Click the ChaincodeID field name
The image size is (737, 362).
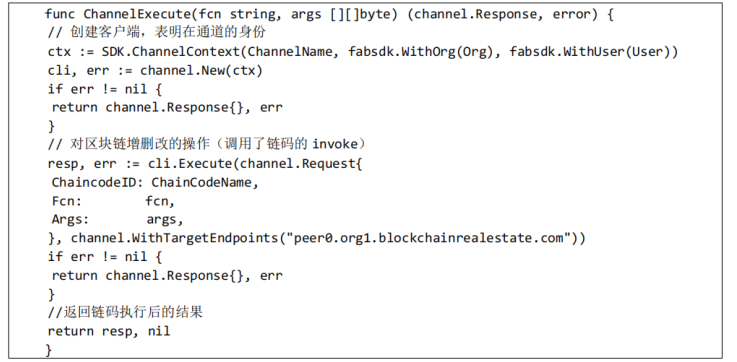(x=97, y=182)
